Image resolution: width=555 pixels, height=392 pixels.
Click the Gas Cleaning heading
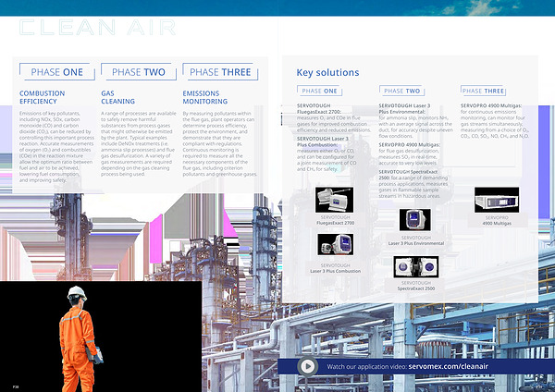117,97
